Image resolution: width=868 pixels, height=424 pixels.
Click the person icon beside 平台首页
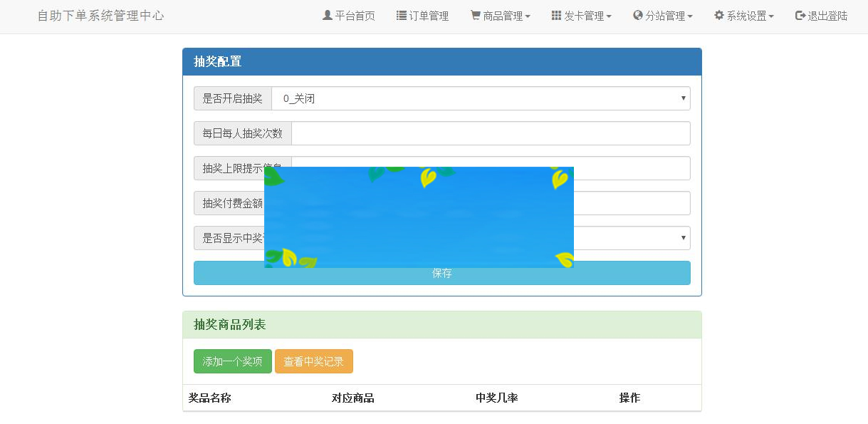(x=328, y=15)
